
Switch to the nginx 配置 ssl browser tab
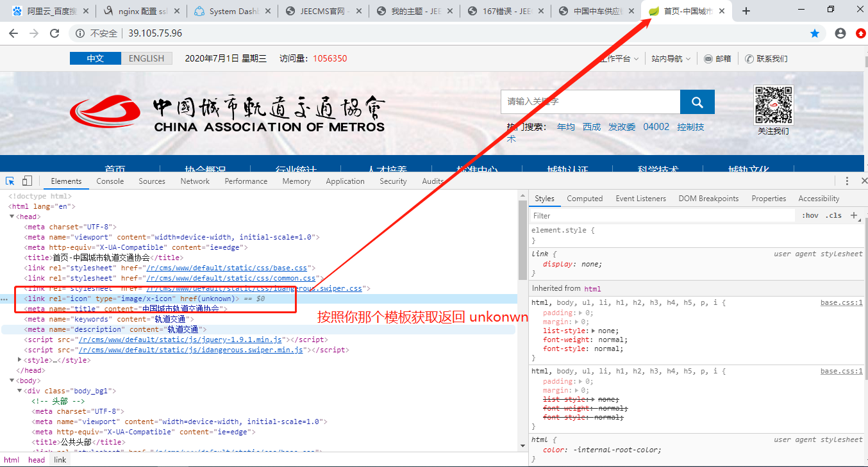(x=142, y=12)
